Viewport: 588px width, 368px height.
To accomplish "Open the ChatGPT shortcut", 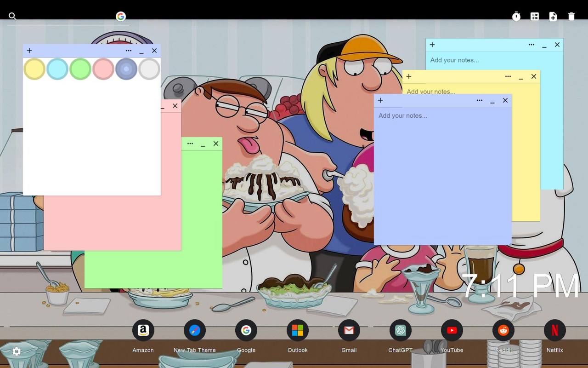I will tap(401, 330).
